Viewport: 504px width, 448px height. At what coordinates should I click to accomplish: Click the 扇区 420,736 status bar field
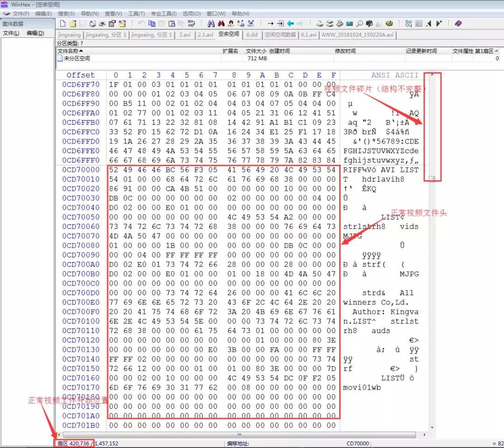tap(74, 443)
